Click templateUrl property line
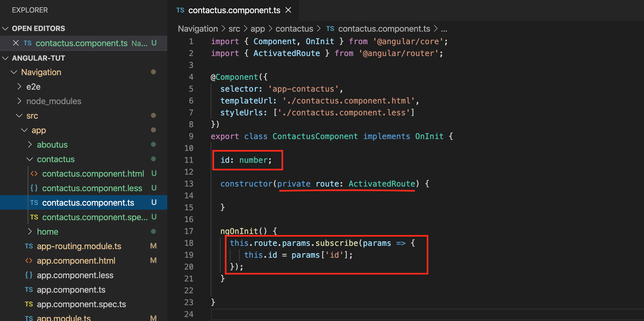The image size is (644, 321). tap(319, 101)
